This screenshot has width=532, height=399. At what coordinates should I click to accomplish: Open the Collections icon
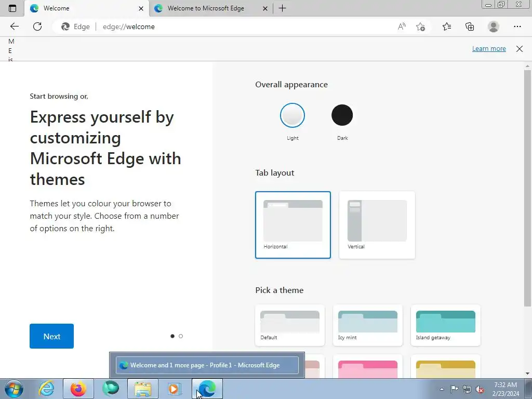point(470,26)
